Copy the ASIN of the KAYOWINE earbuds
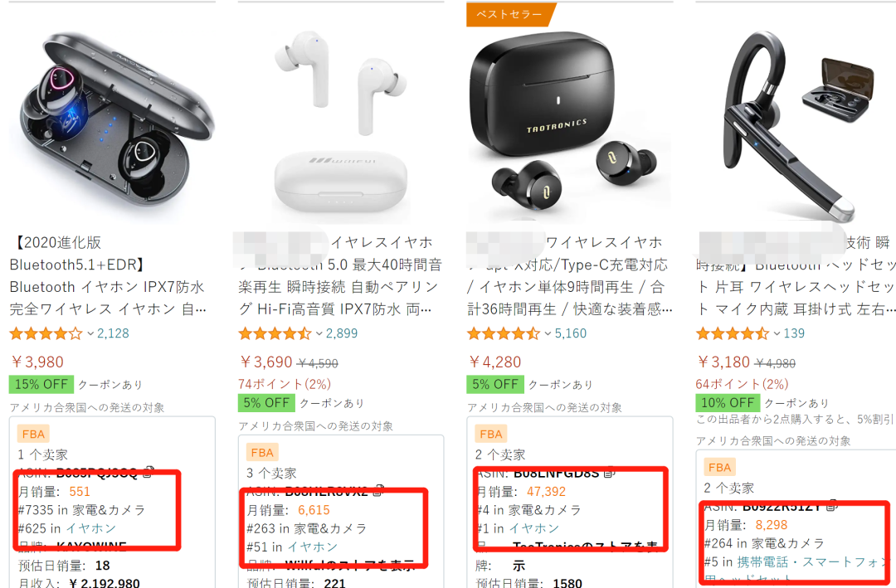Image resolution: width=896 pixels, height=588 pixels. [x=148, y=473]
